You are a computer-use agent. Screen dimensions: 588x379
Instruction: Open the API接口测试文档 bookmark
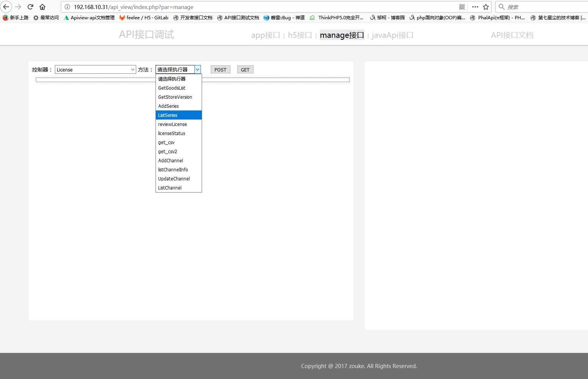click(x=238, y=17)
